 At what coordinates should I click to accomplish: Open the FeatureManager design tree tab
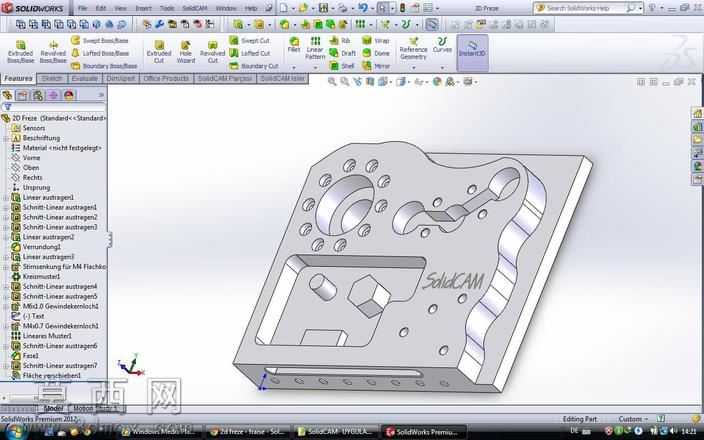(7, 95)
